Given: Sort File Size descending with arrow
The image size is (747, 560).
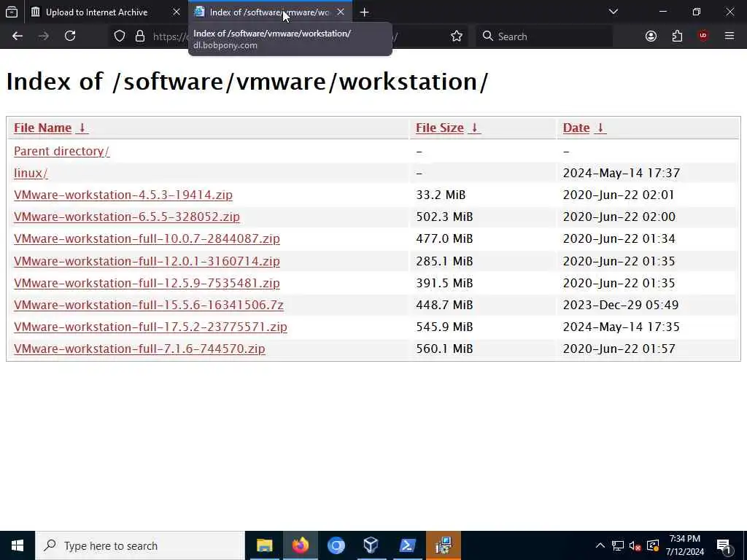Looking at the screenshot, I should (x=474, y=128).
